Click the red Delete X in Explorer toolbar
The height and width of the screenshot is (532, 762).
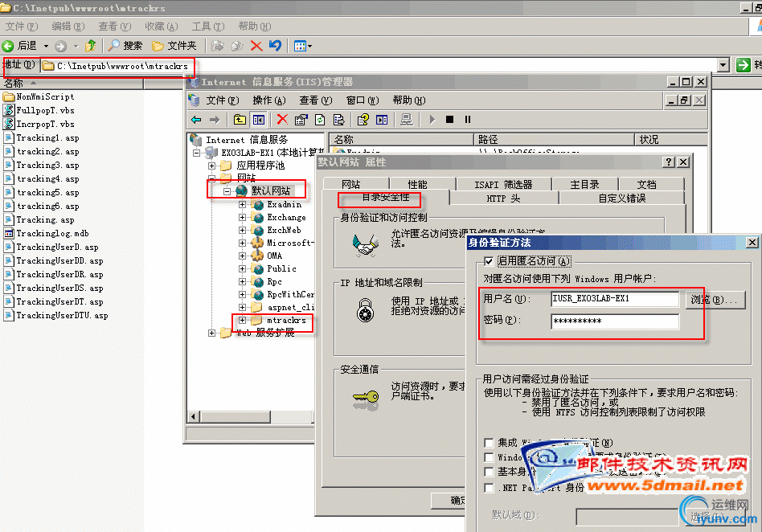[256, 46]
